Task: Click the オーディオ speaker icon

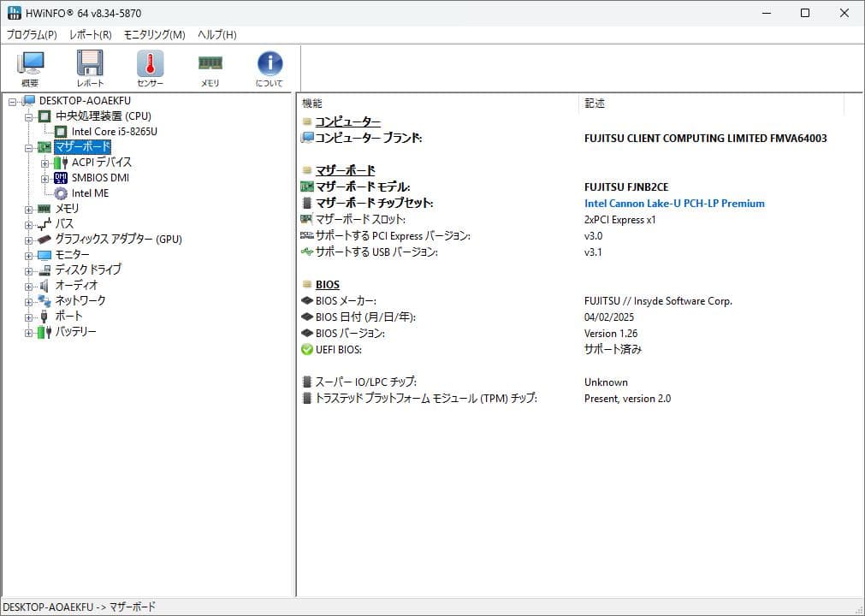Action: pyautogui.click(x=44, y=287)
